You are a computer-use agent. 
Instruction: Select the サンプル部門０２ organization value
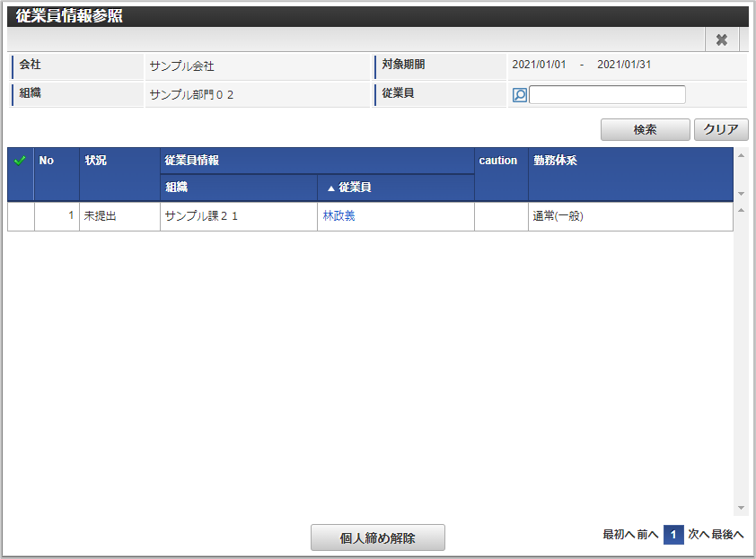coord(191,94)
